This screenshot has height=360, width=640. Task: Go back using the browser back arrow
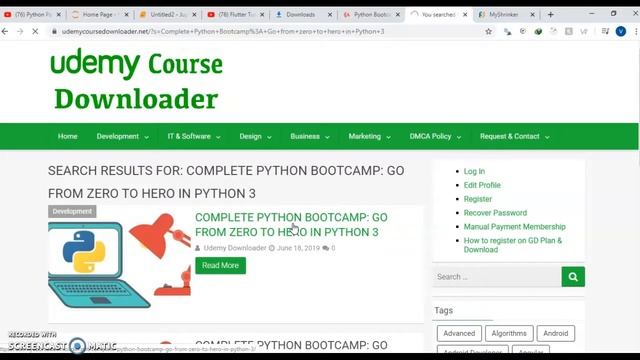click(5, 31)
